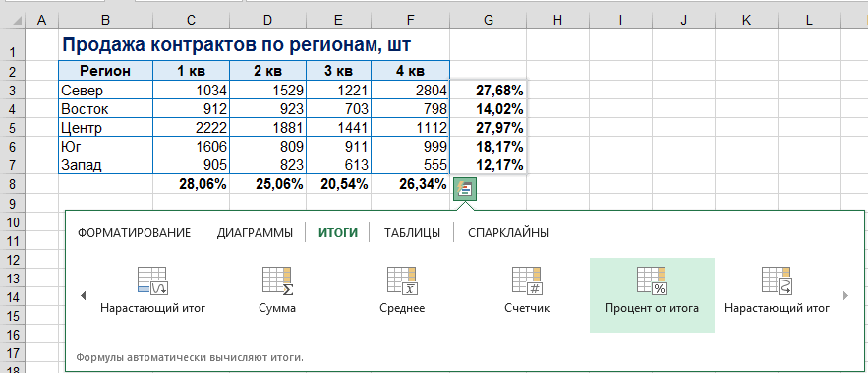Click the 27,68% cell for Север
This screenshot has height=373, width=868.
point(488,90)
